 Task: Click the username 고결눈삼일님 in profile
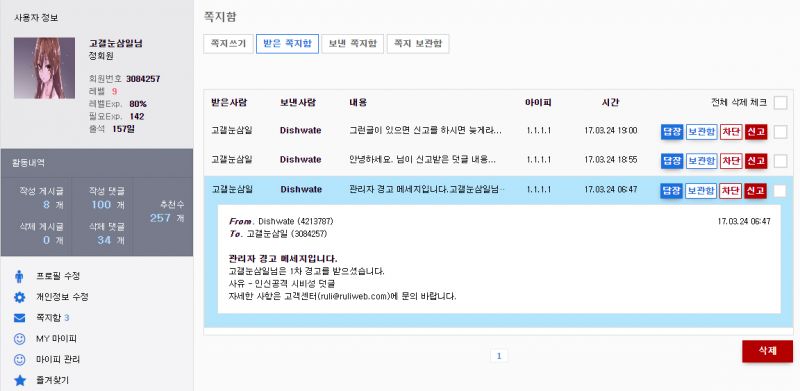coord(116,43)
